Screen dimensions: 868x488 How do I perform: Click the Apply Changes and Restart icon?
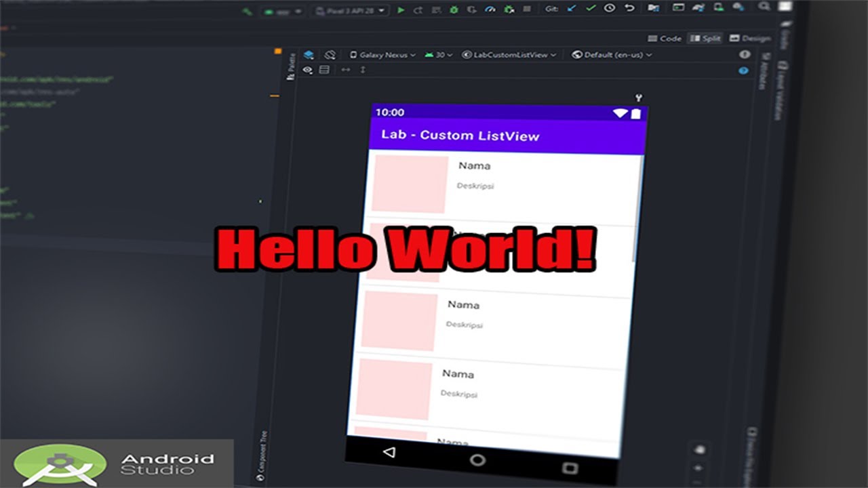pos(418,10)
